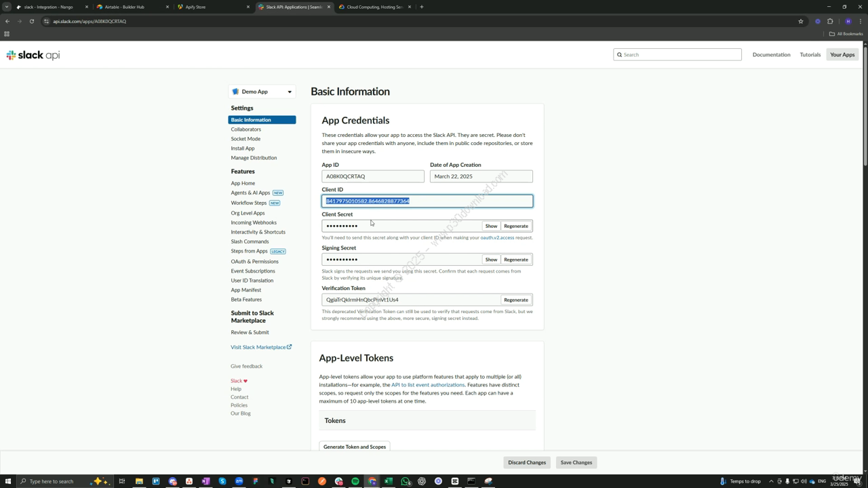Select Basic Information in the sidebar

pos(262,120)
